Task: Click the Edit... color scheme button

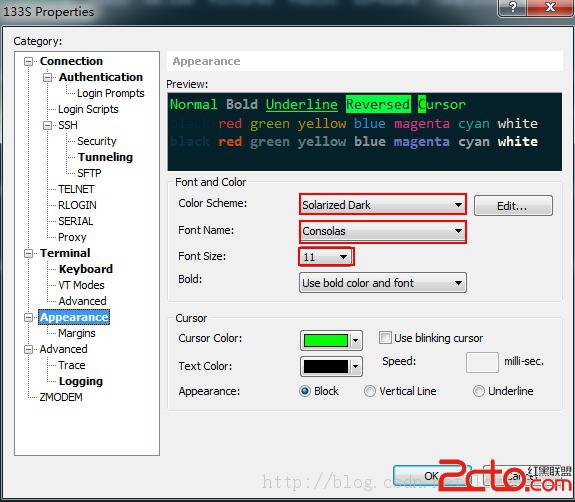Action: click(x=513, y=206)
